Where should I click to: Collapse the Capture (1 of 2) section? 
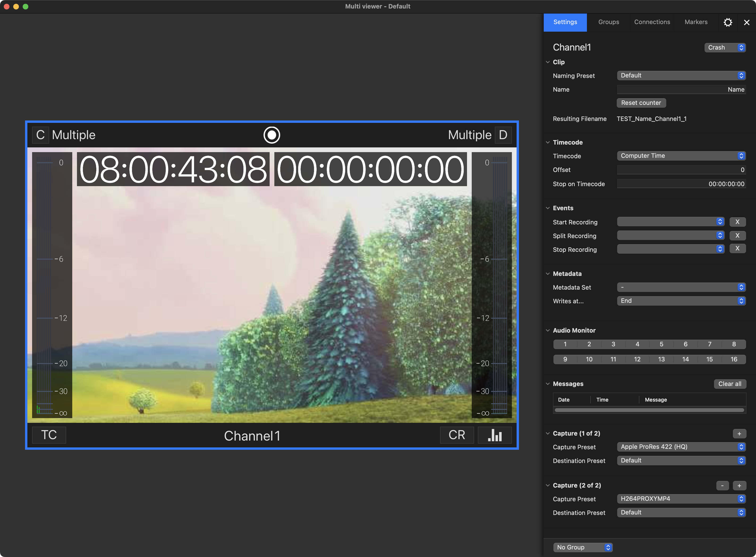pos(548,433)
